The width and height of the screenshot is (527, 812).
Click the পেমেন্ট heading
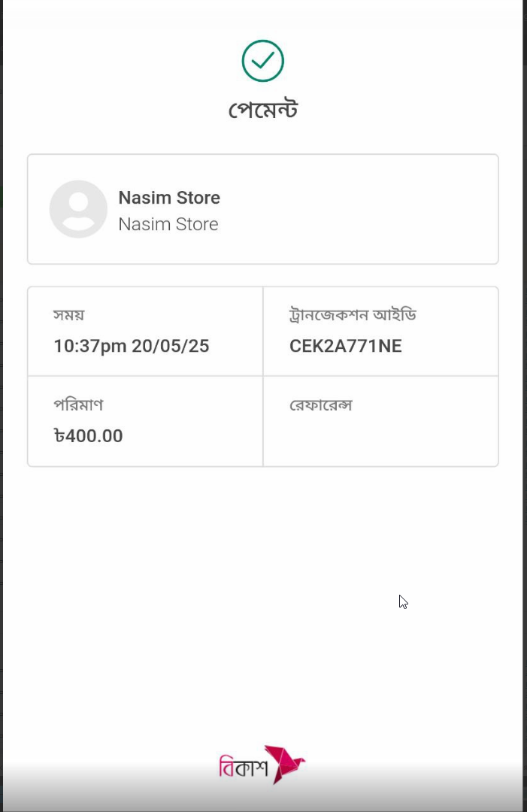263,110
